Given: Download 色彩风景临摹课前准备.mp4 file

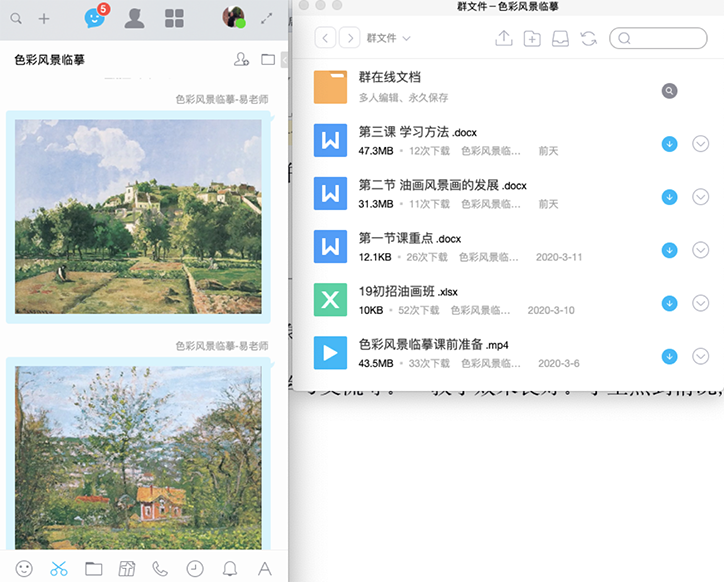Looking at the screenshot, I should click(670, 356).
